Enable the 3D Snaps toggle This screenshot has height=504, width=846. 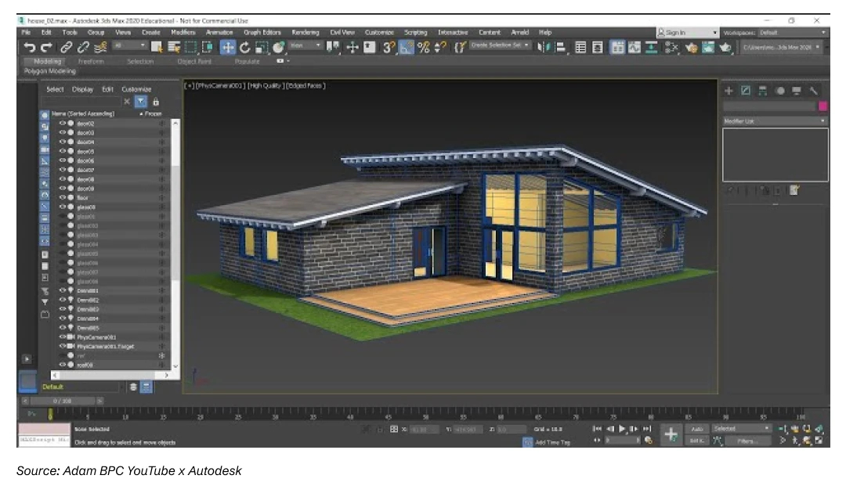point(386,48)
